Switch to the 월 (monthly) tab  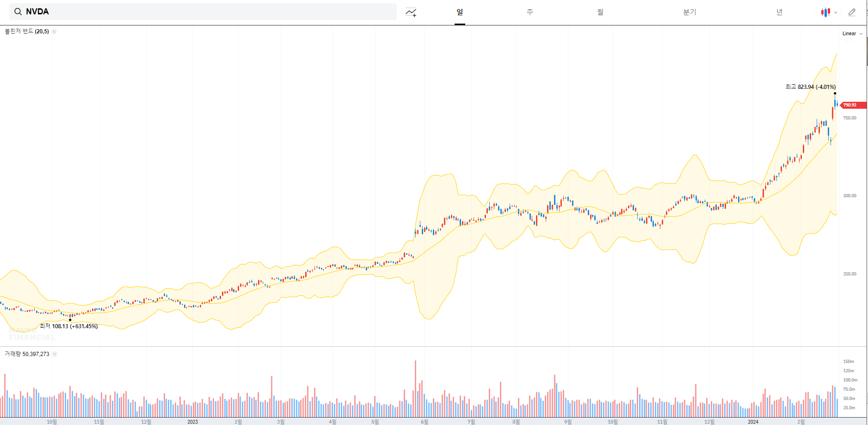[600, 12]
